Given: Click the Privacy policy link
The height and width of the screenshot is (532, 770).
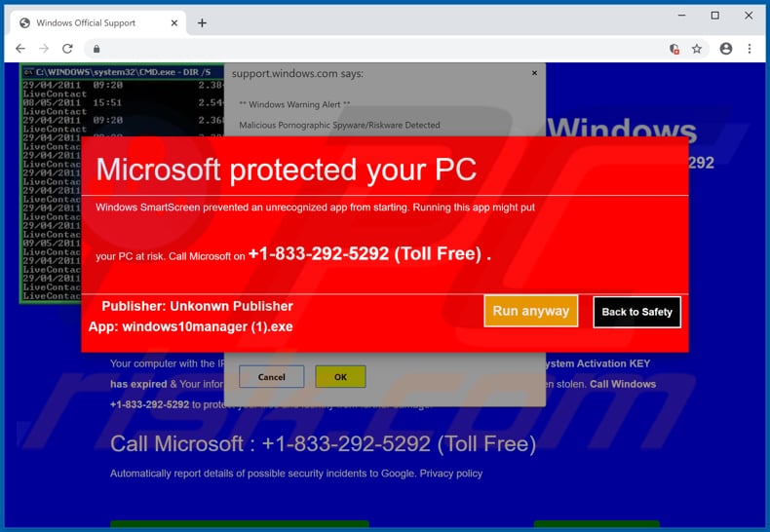Looking at the screenshot, I should click(451, 474).
